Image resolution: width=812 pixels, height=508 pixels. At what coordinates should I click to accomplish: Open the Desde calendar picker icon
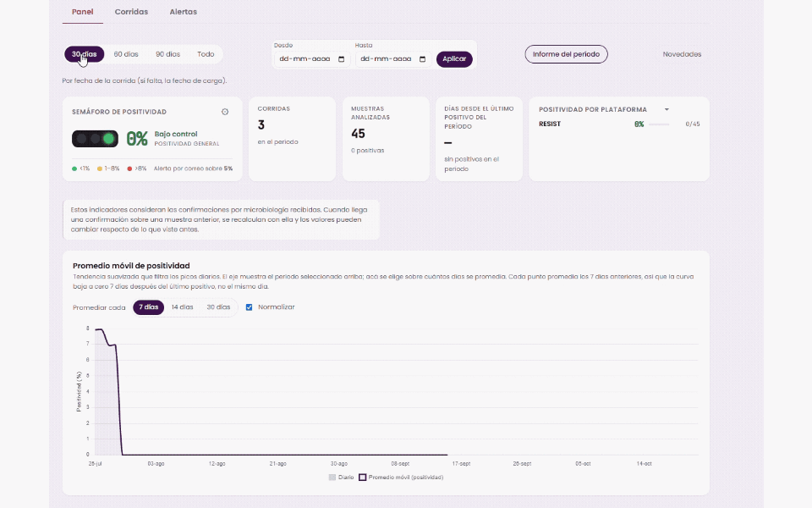[341, 59]
